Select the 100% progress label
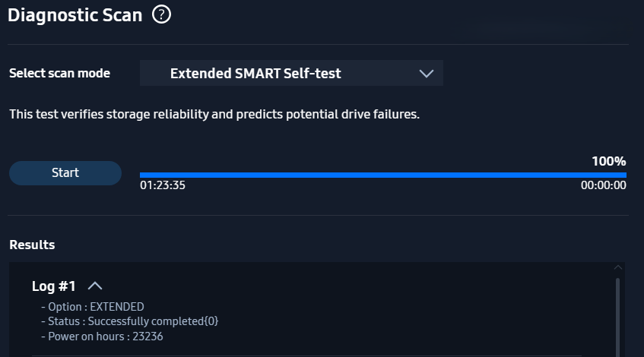This screenshot has height=357, width=644. [609, 161]
